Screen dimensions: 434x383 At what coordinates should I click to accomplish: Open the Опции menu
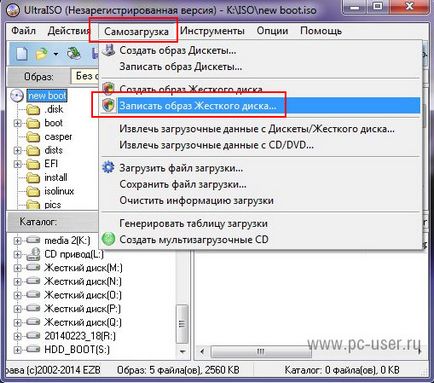coord(272,31)
